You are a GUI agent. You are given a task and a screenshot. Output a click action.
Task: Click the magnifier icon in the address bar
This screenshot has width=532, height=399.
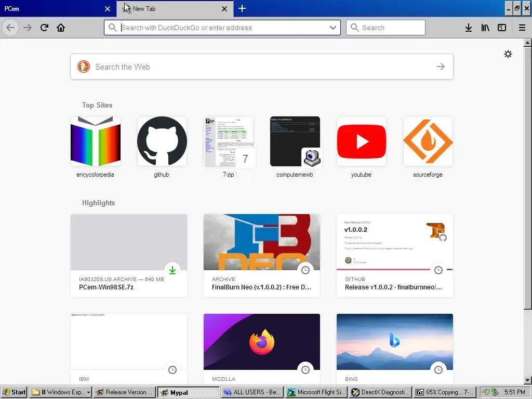113,28
